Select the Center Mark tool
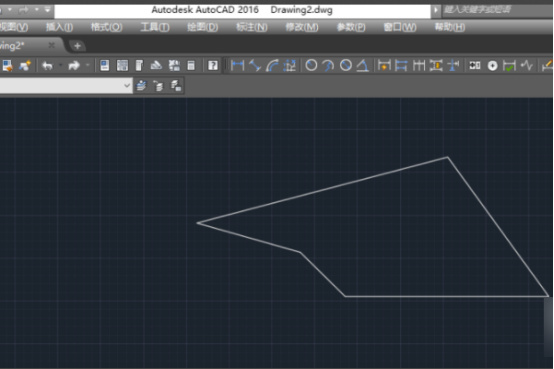This screenshot has width=554, height=369. point(492,66)
